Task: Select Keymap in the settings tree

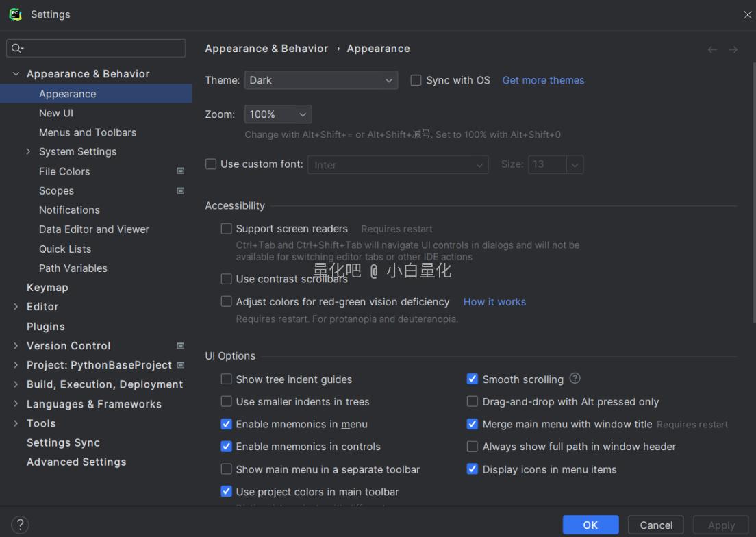Action: pyautogui.click(x=47, y=288)
